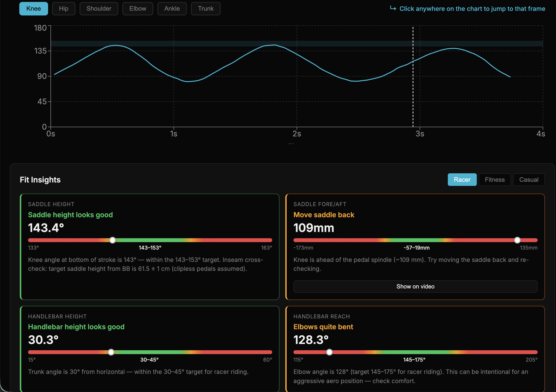556x392 pixels.
Task: Click the handlebar reach slider handle
Action: [329, 352]
